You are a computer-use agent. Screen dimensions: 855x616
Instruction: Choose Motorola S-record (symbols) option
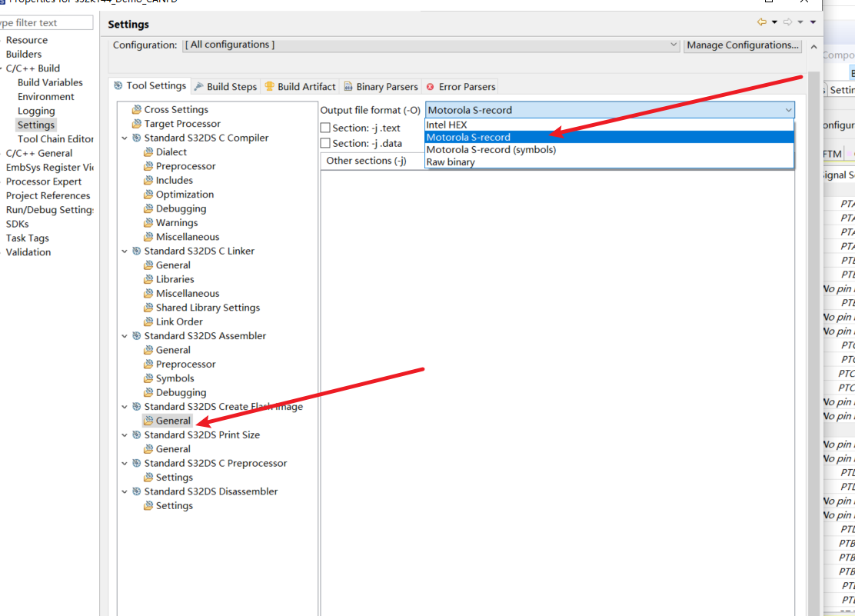tap(609, 149)
